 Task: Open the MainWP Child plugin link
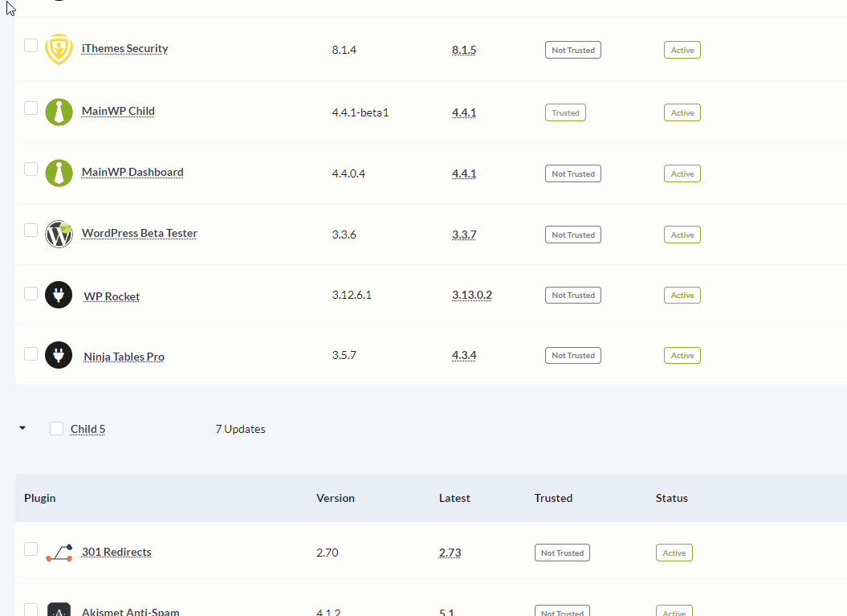coord(118,112)
